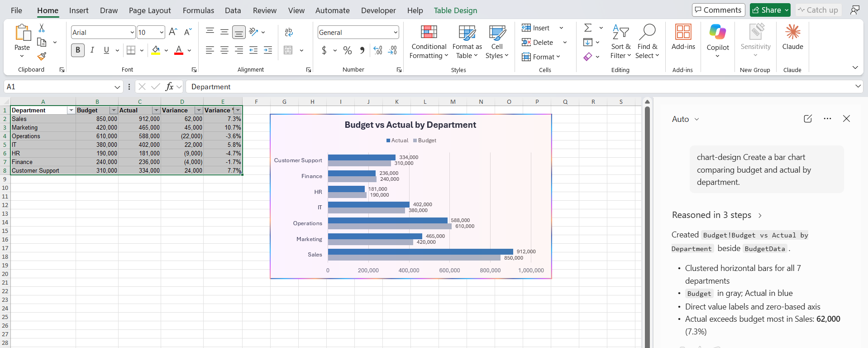868x348 pixels.
Task: Click the Paste clipboard icon
Action: click(22, 33)
